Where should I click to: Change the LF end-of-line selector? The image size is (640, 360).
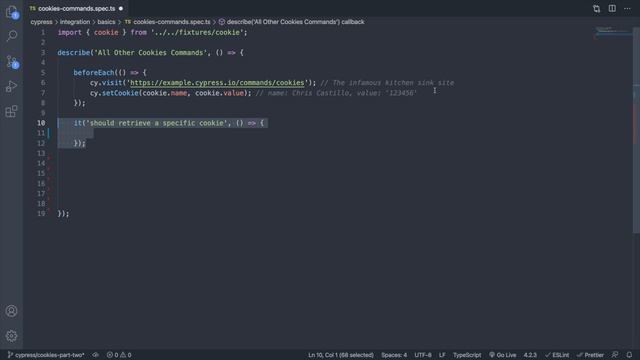pyautogui.click(x=442, y=355)
